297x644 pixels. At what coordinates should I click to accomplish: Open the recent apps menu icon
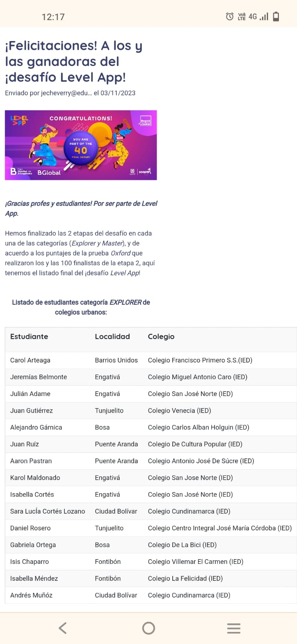(x=233, y=628)
